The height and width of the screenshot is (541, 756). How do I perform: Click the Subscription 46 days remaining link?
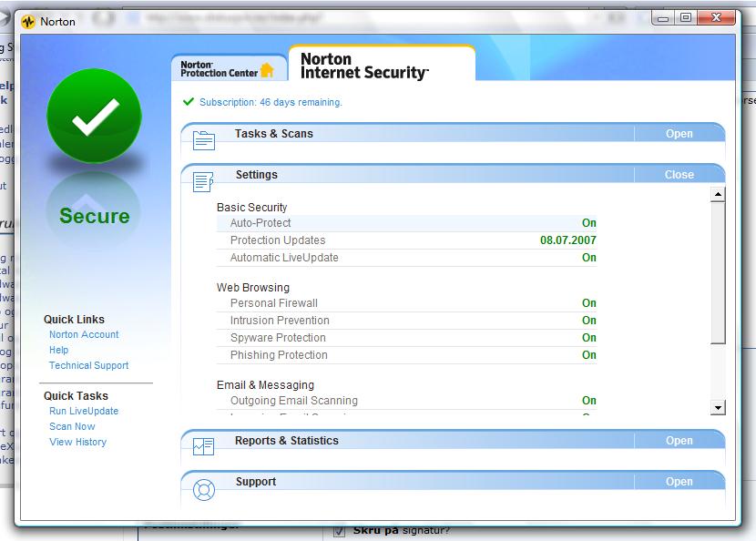(271, 102)
